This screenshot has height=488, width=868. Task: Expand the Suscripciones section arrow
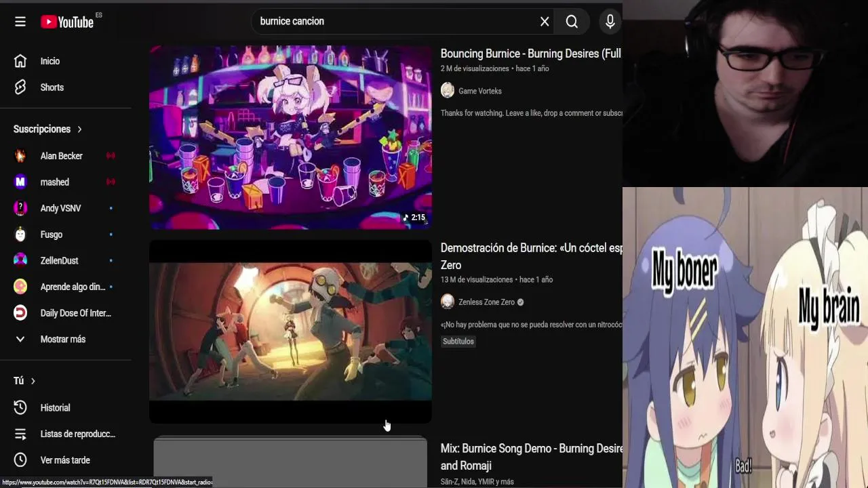79,129
